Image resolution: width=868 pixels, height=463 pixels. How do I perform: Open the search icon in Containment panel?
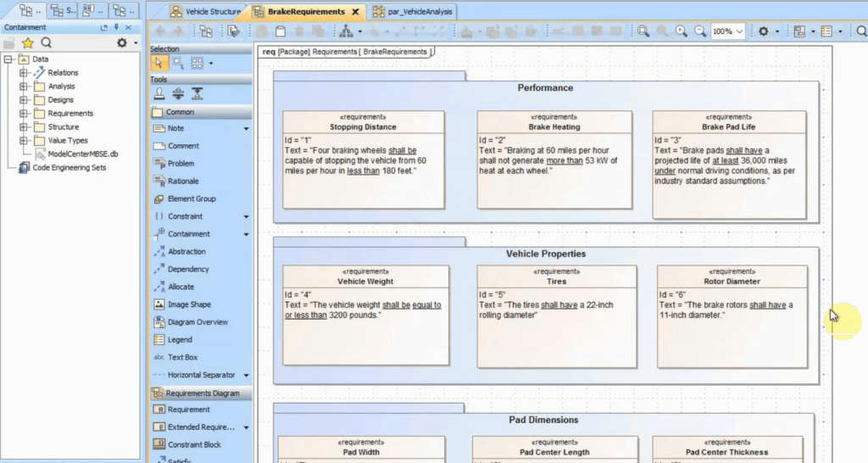47,42
